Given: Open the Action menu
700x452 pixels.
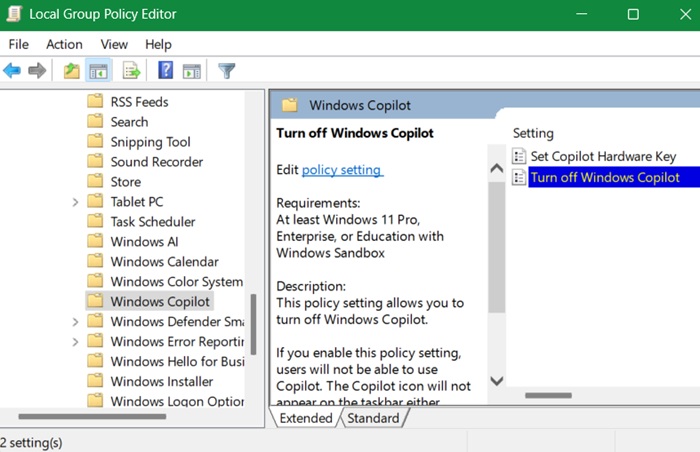Looking at the screenshot, I should coord(64,44).
